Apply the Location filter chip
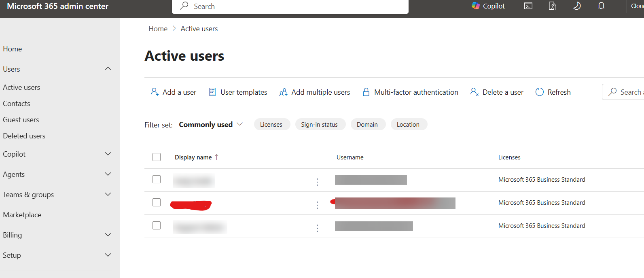 tap(408, 125)
